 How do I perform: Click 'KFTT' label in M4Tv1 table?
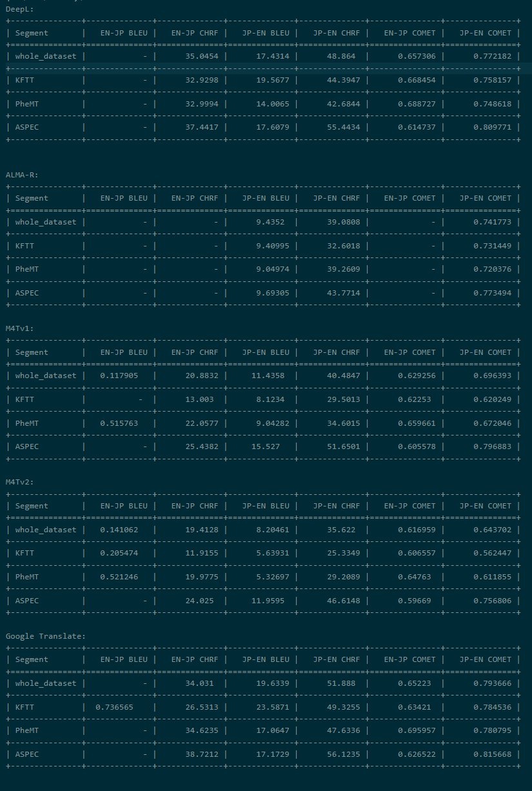pyautogui.click(x=25, y=399)
